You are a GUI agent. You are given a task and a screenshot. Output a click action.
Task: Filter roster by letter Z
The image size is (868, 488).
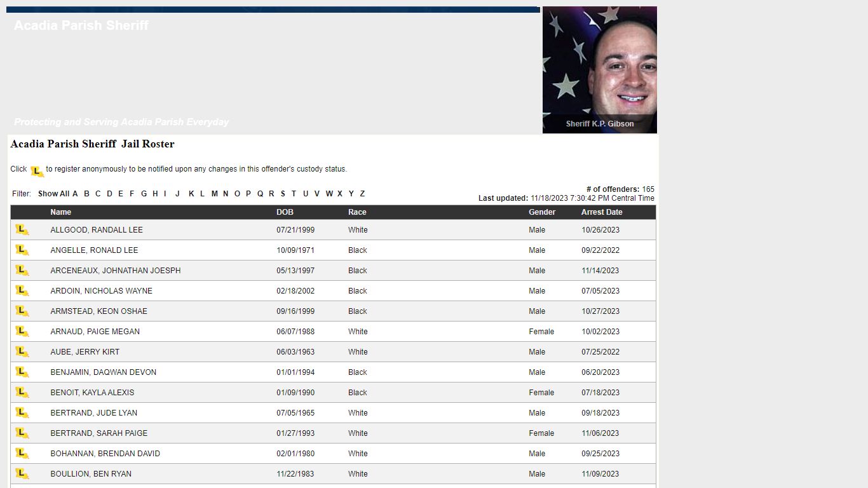pos(362,194)
